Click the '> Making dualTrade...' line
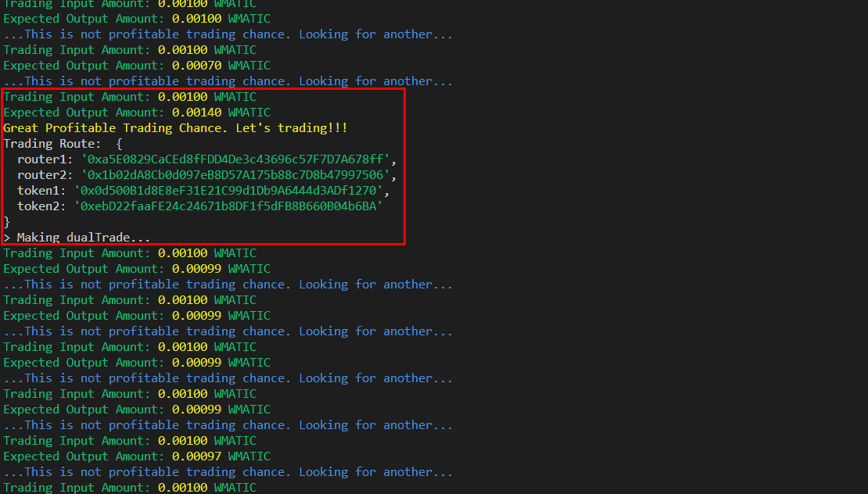The height and width of the screenshot is (494, 868). pyautogui.click(x=77, y=238)
